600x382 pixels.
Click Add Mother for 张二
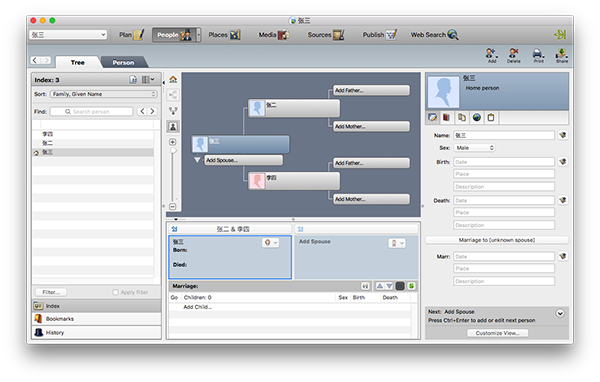(371, 126)
